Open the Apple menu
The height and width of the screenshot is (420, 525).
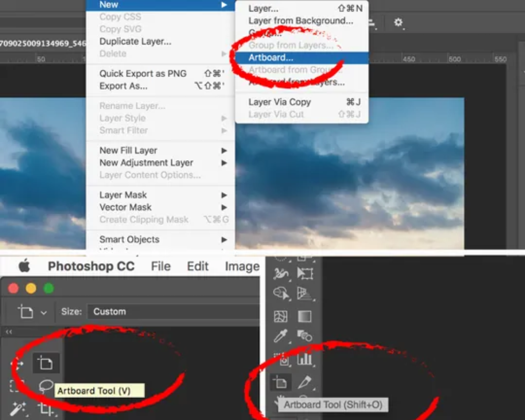[24, 266]
